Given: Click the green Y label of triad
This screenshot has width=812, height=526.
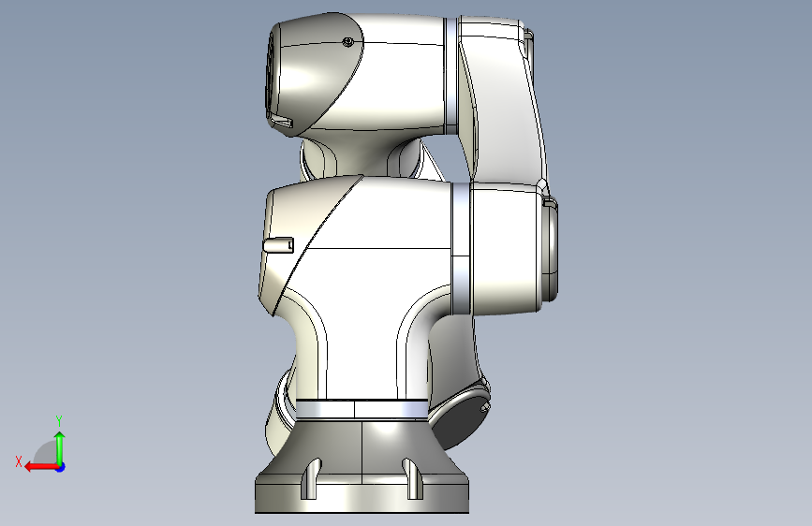Looking at the screenshot, I should click(59, 420).
